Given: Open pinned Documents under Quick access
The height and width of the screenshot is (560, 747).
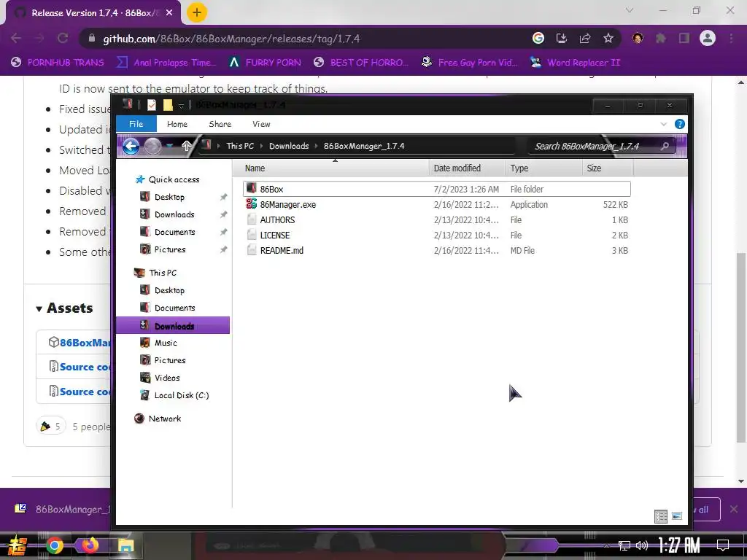Looking at the screenshot, I should point(174,232).
